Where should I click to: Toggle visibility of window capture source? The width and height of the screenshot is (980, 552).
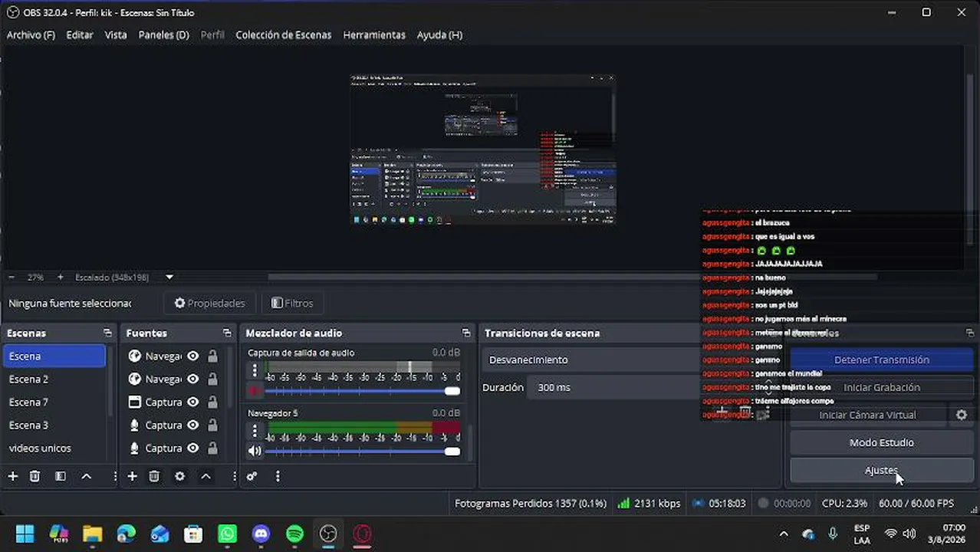[x=193, y=402]
